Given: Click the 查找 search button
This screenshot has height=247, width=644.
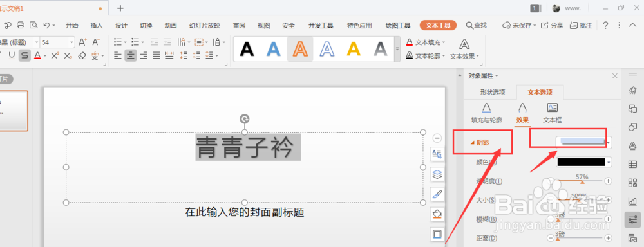Looking at the screenshot, I should (x=477, y=26).
